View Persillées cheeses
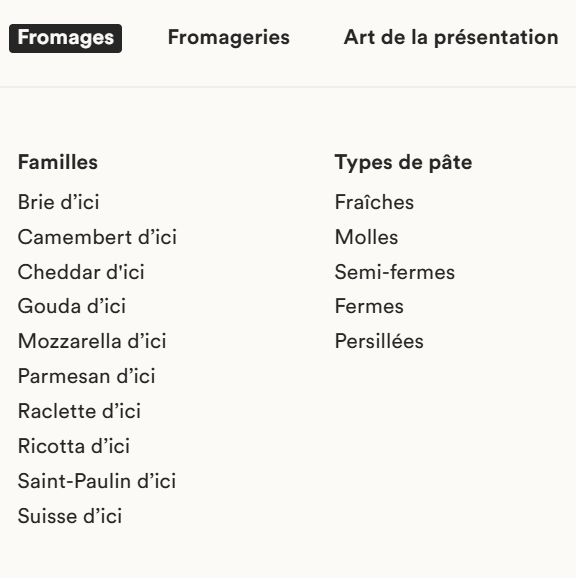The image size is (576, 578). coord(379,341)
